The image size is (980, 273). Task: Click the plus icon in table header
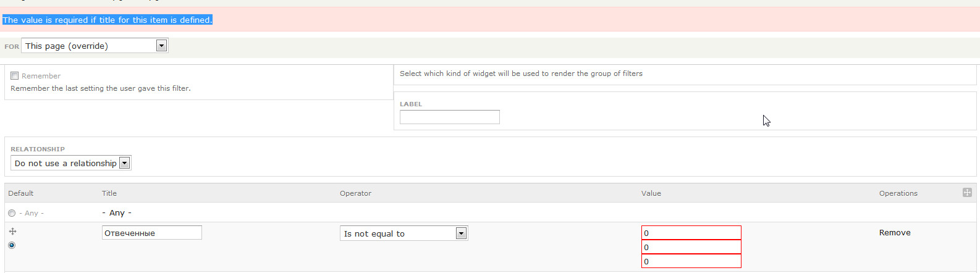[x=967, y=193]
